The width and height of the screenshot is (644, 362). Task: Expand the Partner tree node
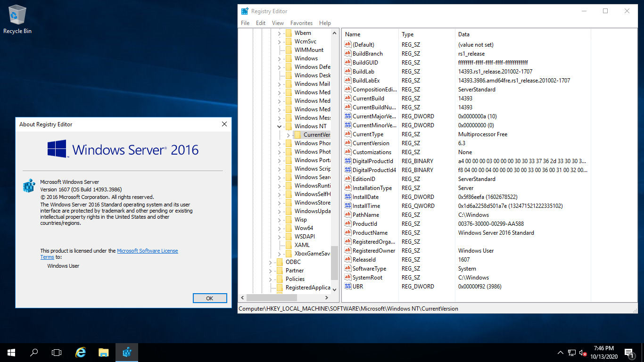pyautogui.click(x=270, y=271)
